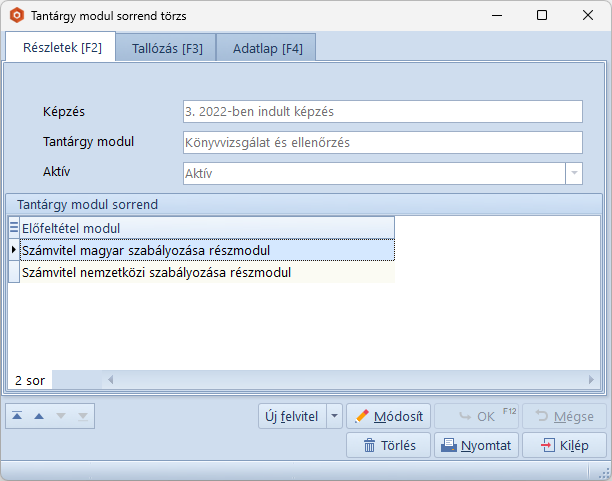Open the Adatlap [F4] tab

click(x=267, y=48)
